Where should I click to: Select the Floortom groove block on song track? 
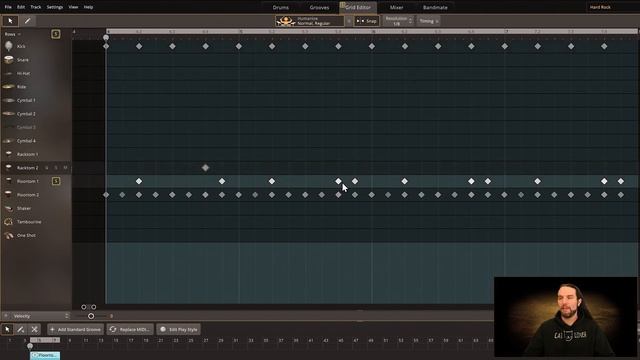tap(45, 356)
